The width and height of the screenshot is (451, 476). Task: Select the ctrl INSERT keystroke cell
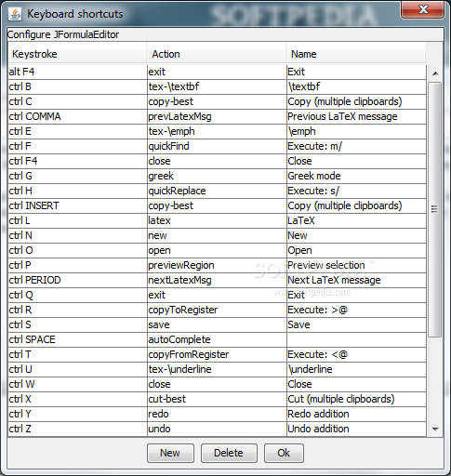(77, 205)
